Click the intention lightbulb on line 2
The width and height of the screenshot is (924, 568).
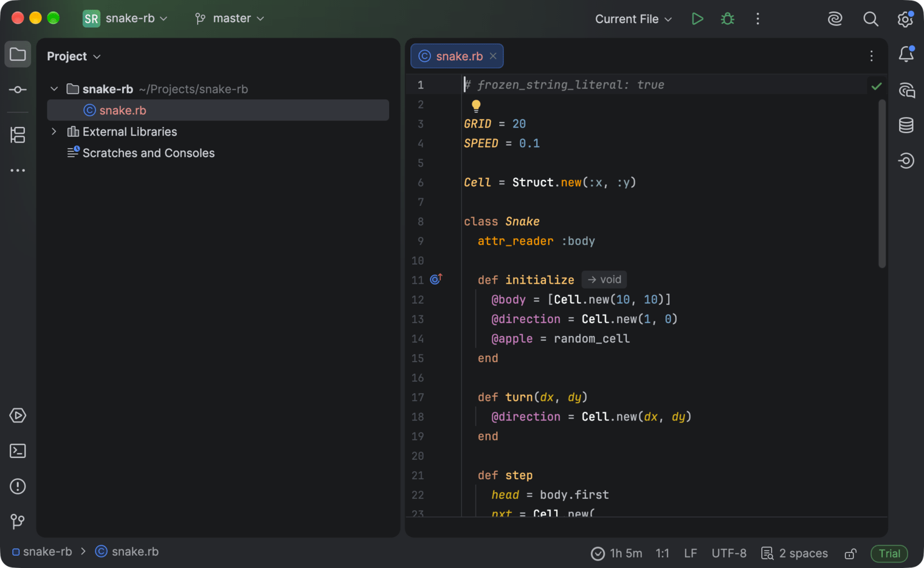(x=476, y=106)
